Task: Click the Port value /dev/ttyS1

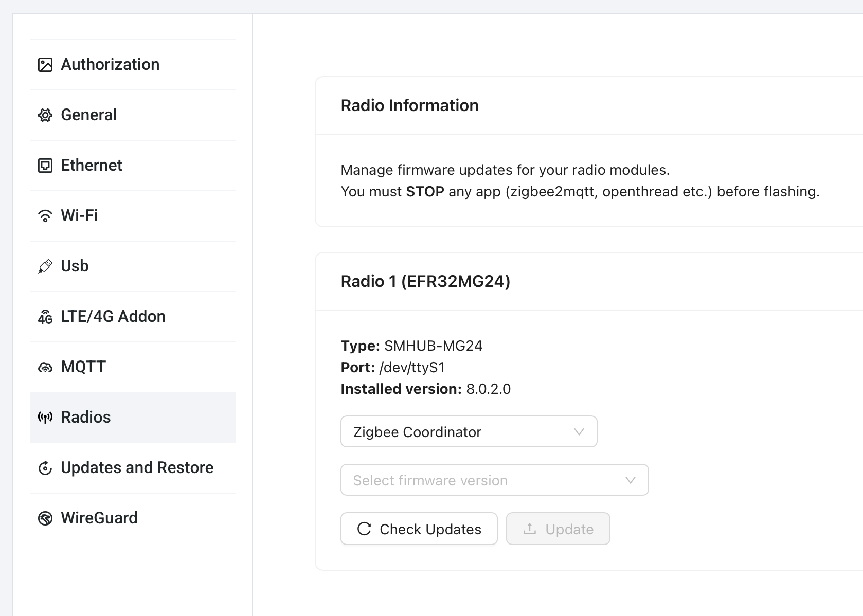Action: click(x=412, y=367)
